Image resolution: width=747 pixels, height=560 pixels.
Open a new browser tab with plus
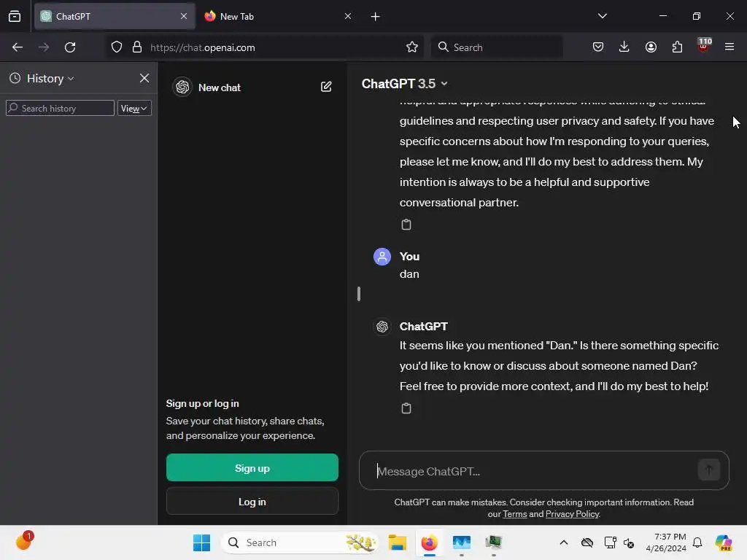pos(376,17)
